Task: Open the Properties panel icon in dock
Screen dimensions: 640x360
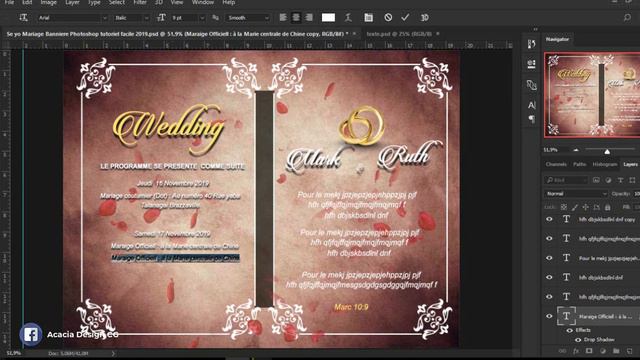Action: click(x=531, y=64)
